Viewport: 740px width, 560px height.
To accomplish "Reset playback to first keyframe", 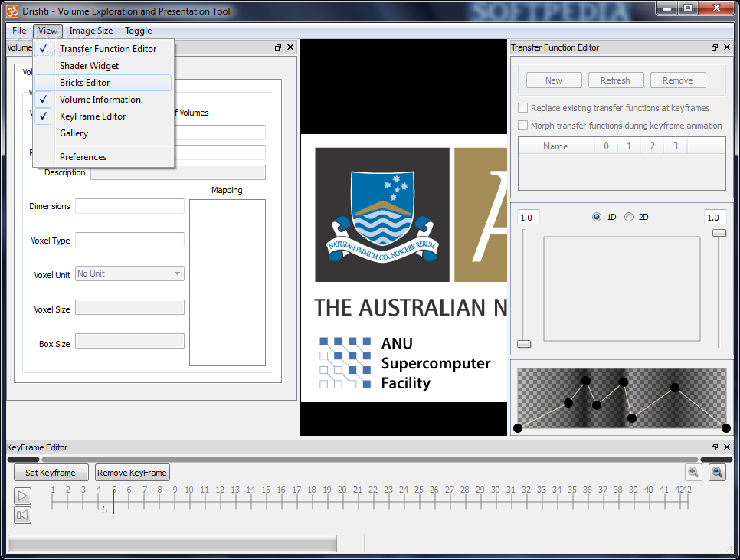I will coord(22,515).
